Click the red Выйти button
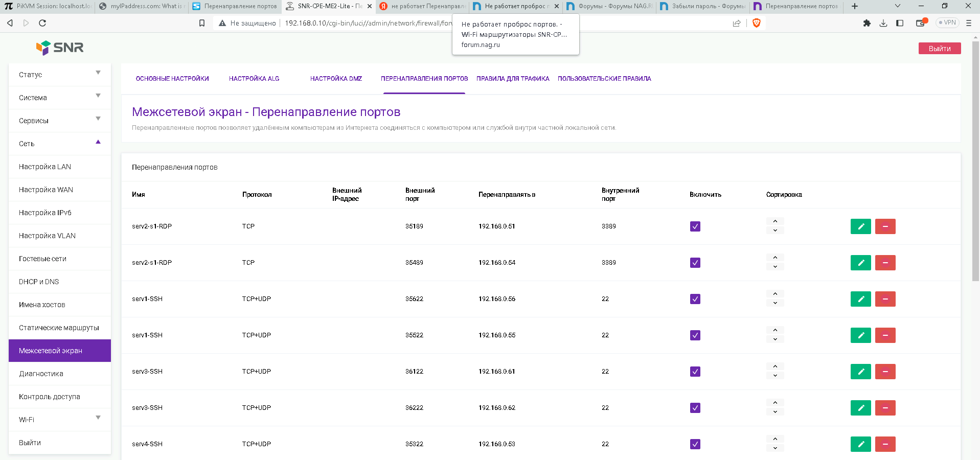Image resolution: width=980 pixels, height=460 pixels. tap(939, 49)
